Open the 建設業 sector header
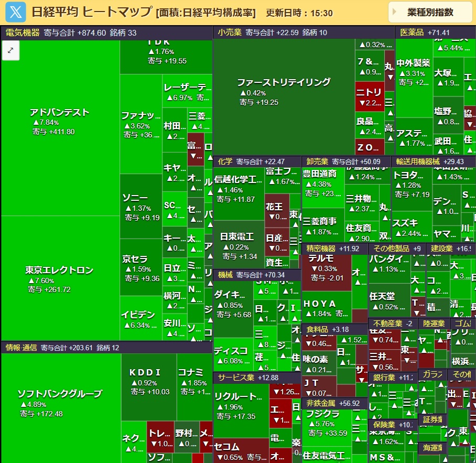This screenshot has width=476, height=463. click(x=451, y=249)
